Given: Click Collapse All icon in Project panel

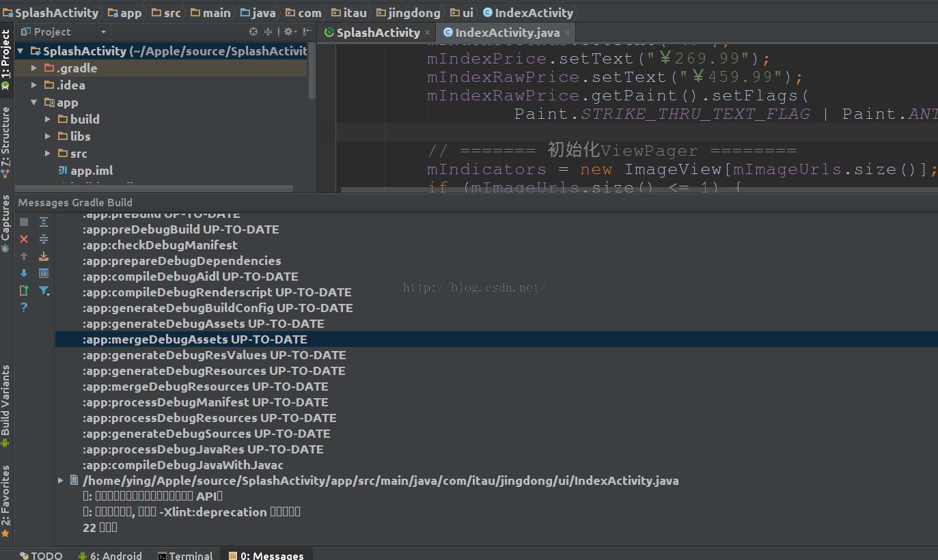Looking at the screenshot, I should click(268, 31).
